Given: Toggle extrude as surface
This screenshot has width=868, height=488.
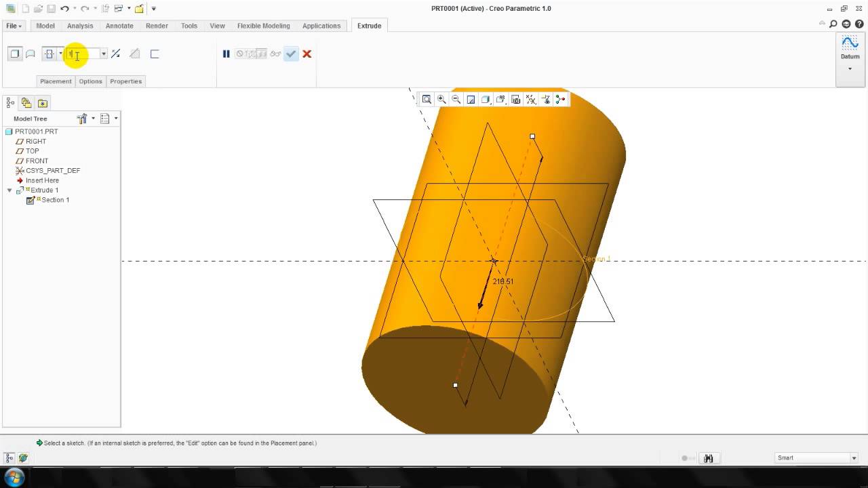Looking at the screenshot, I should tap(31, 54).
